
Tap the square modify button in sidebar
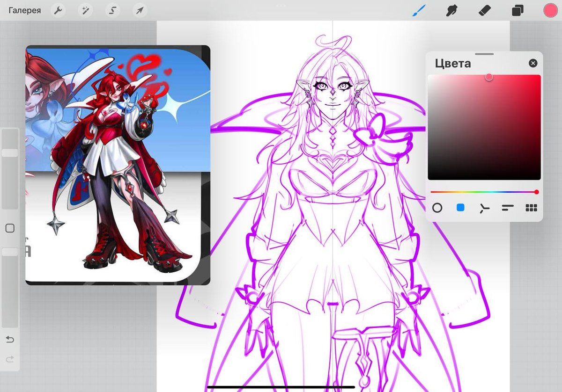pos(10,228)
